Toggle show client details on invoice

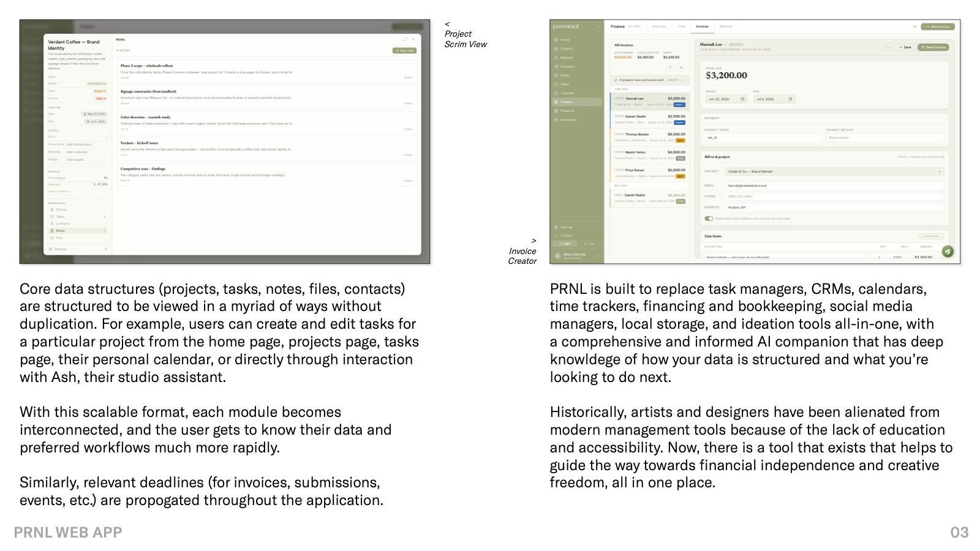pyautogui.click(x=709, y=219)
